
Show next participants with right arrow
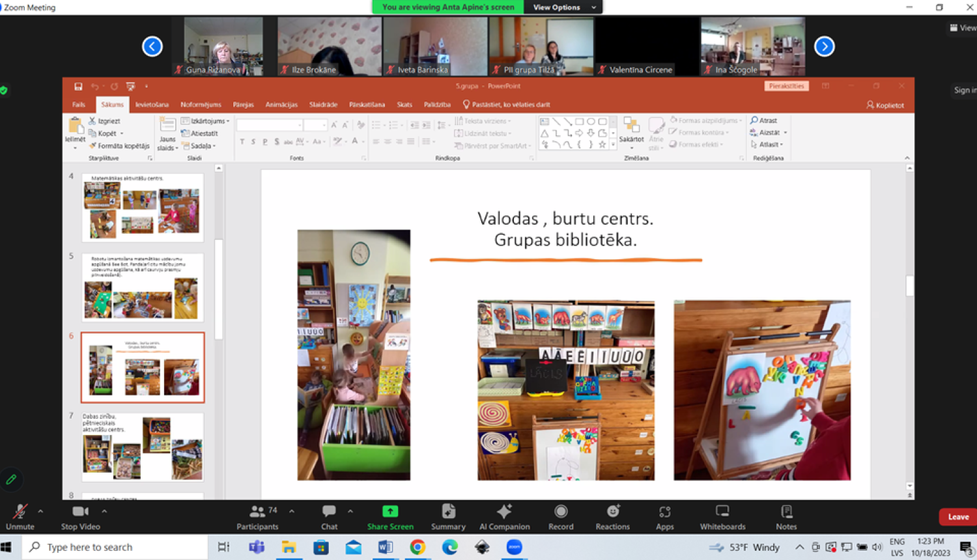point(824,46)
